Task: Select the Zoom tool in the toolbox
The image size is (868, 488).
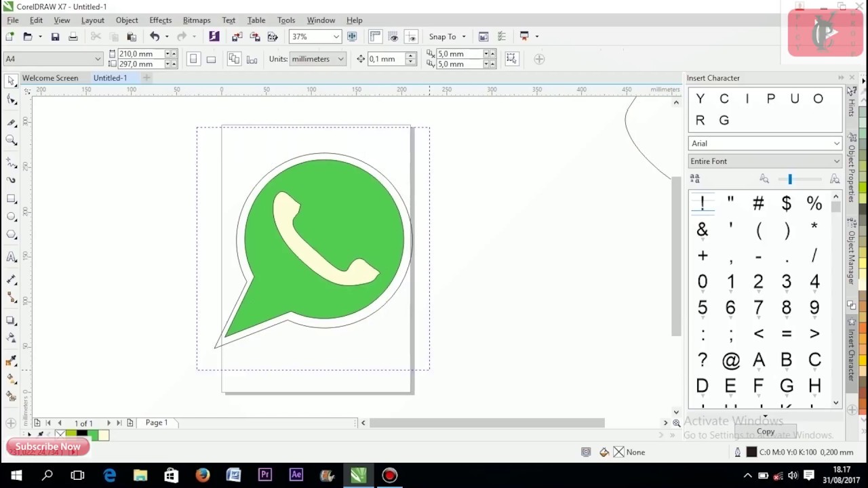Action: tap(11, 140)
